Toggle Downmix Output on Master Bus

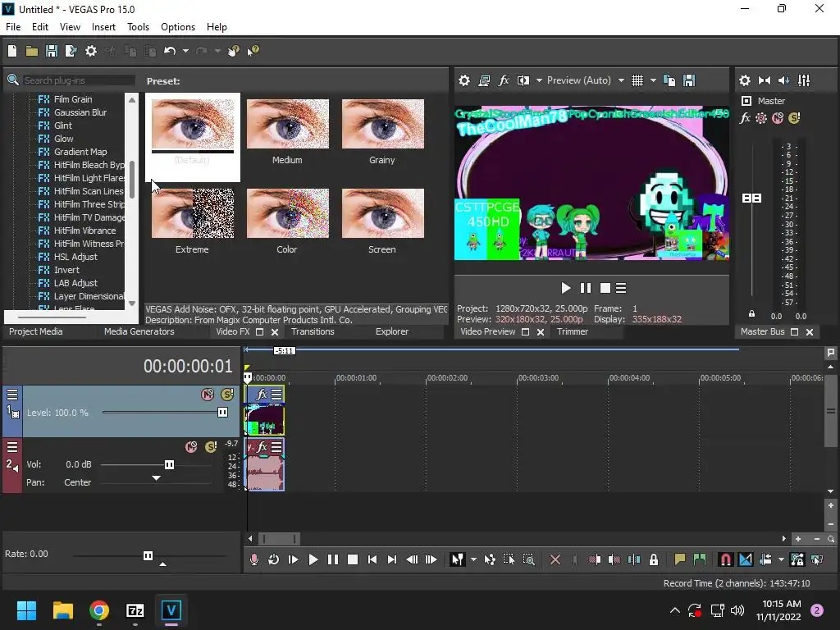(765, 80)
